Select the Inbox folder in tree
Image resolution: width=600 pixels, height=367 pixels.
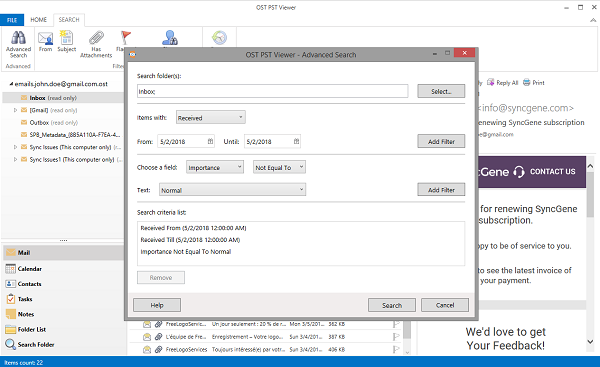point(64,98)
